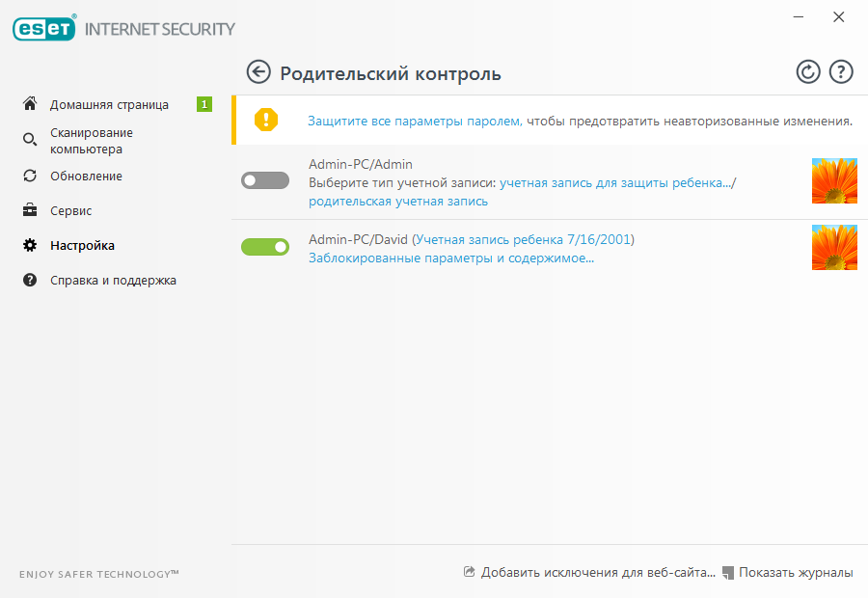Open help via the question mark icon

click(x=841, y=72)
